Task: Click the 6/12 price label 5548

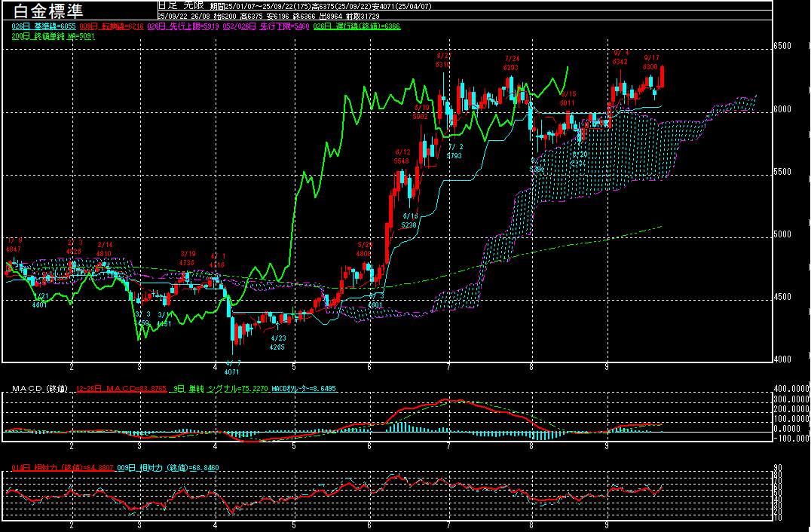Action: point(402,161)
